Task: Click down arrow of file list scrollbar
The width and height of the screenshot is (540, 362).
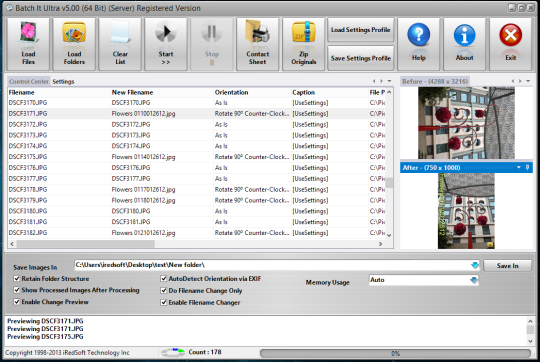Action: pos(389,235)
